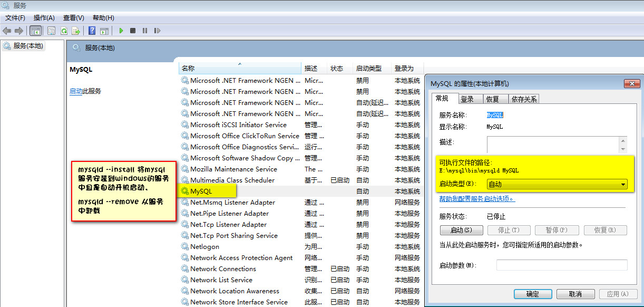Screen dimensions: 644x307
Task: Click gear icon of MySQL service row
Action: tap(185, 191)
